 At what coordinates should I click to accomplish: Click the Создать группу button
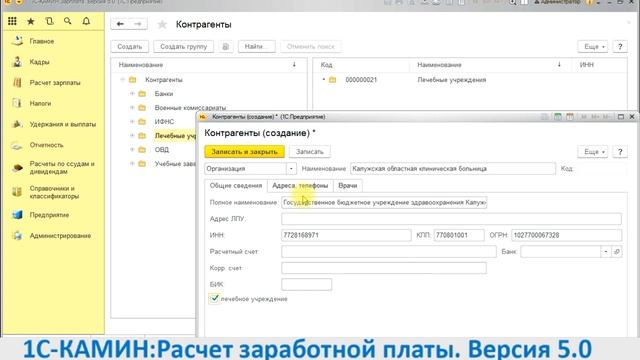[184, 47]
